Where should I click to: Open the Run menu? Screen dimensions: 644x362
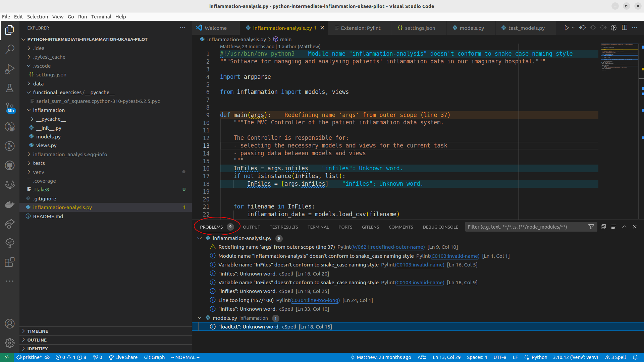coord(83,16)
